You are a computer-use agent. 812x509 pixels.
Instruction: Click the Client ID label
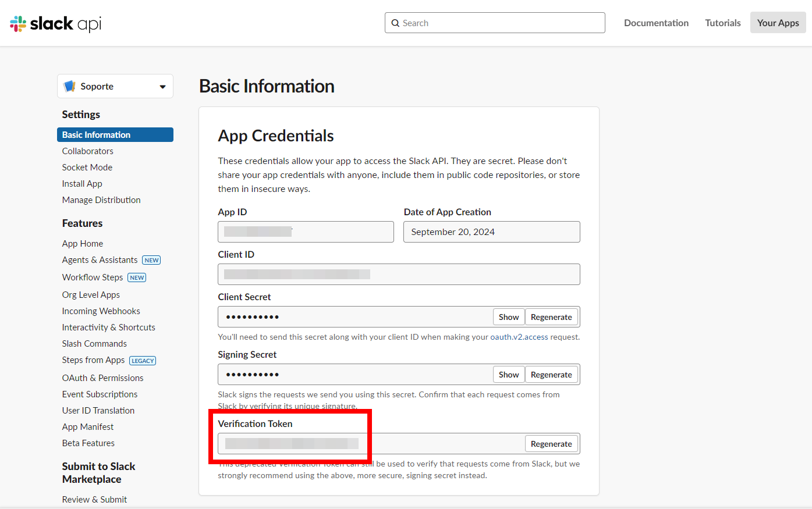(236, 254)
